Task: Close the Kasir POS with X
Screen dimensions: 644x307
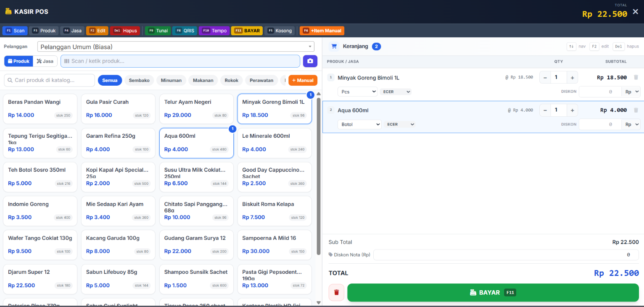Action: (x=636, y=12)
